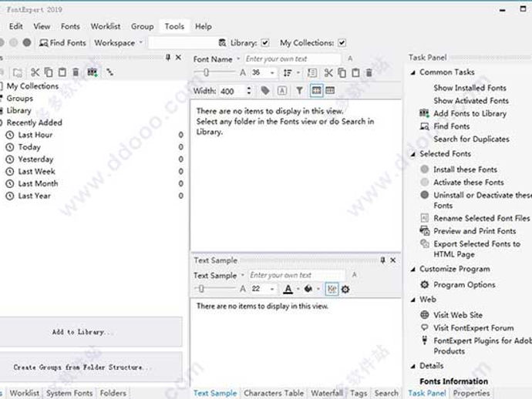This screenshot has height=399, width=532.
Task: Switch to the Waterfall tab
Action: pos(327,394)
